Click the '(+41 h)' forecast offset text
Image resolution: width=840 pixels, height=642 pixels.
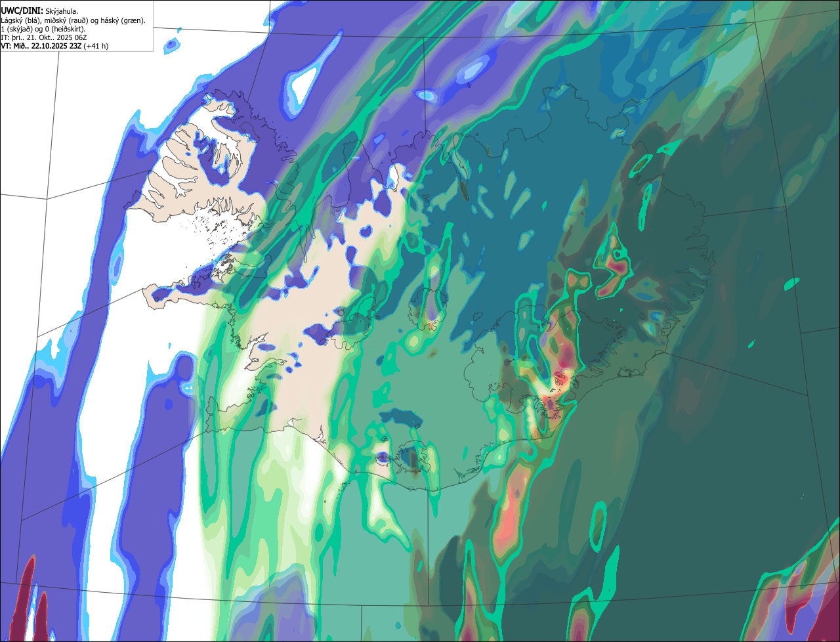pos(96,47)
